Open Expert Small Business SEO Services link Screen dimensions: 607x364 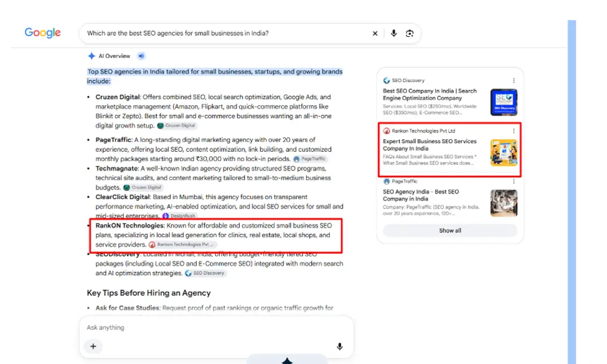[x=430, y=145]
